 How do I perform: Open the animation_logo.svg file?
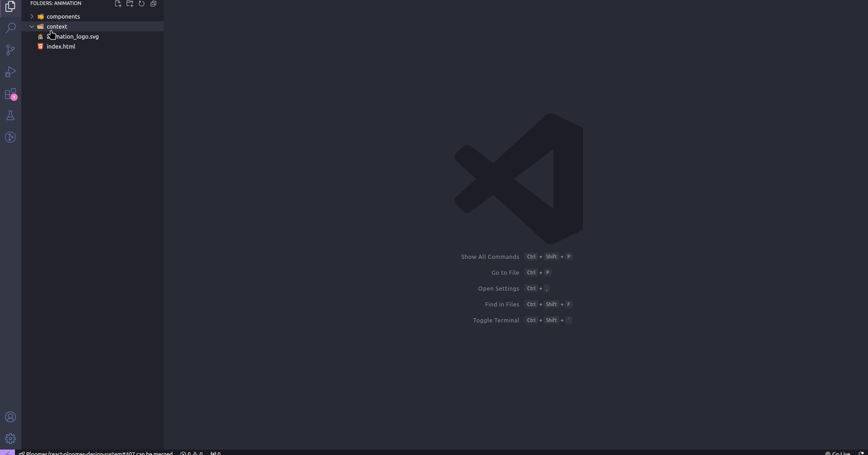tap(93, 36)
